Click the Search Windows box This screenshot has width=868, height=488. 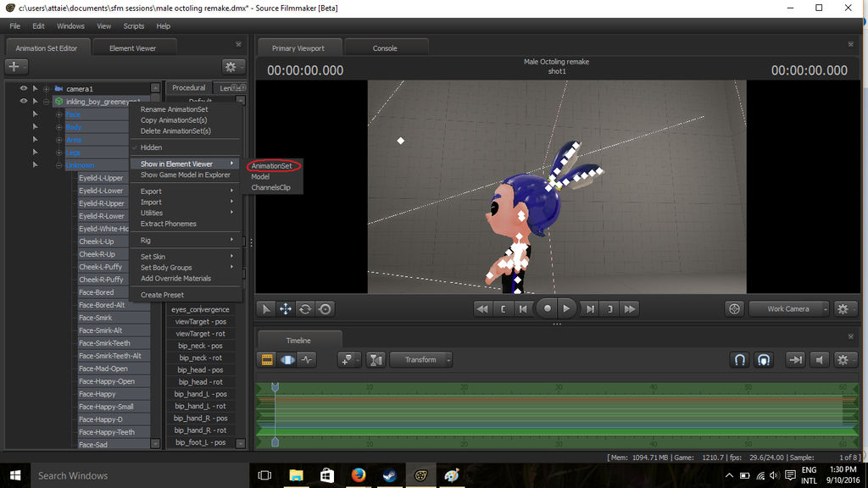(140, 475)
